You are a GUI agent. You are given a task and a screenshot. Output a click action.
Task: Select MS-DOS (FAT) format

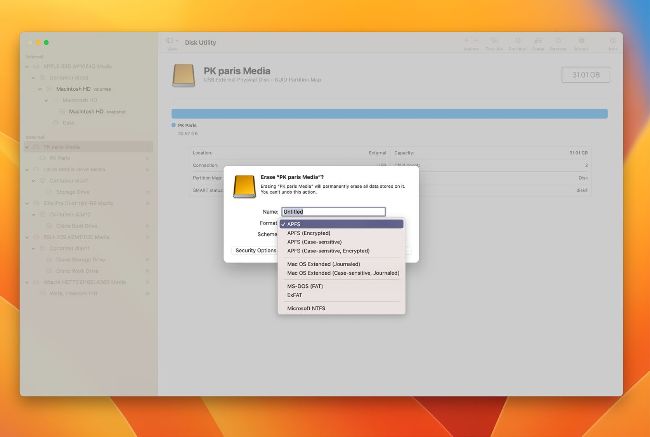(305, 286)
